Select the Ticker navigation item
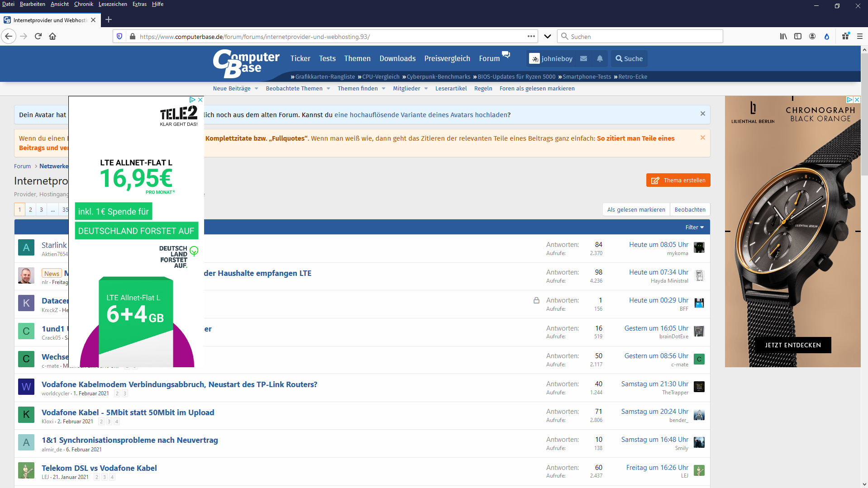Screen dimensions: 868x488 tap(300, 58)
